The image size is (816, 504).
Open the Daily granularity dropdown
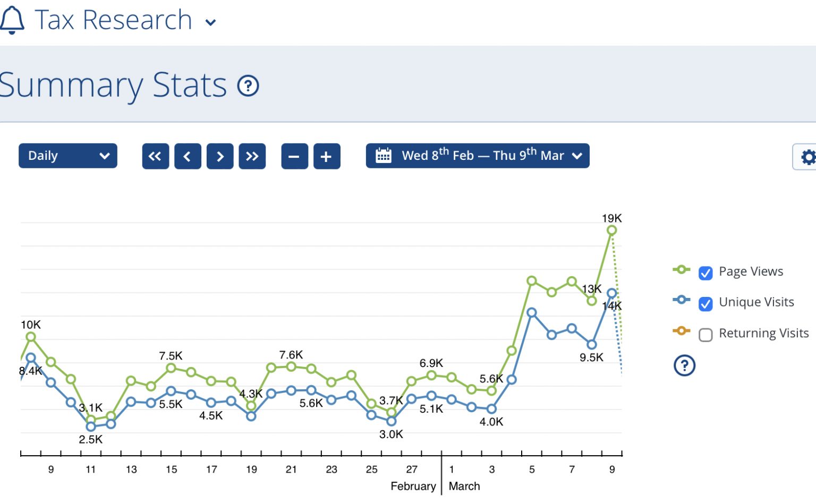click(x=68, y=156)
